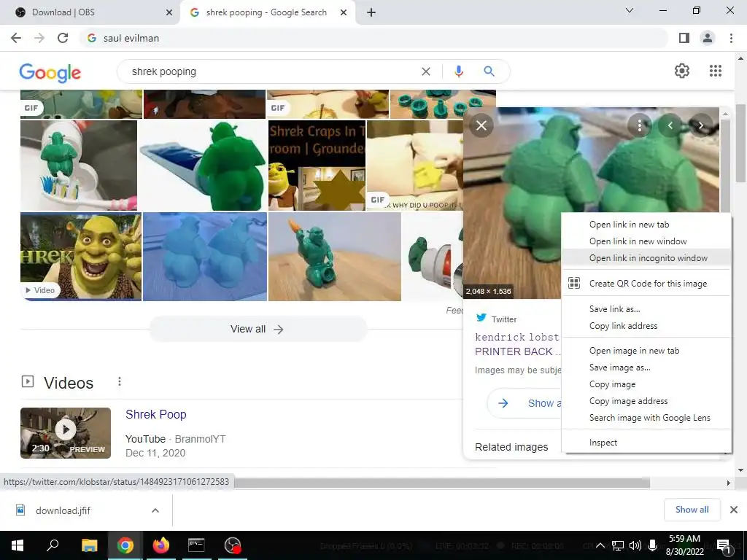Select Open link in new window
Screen dimensions: 747x560
pos(646,241)
